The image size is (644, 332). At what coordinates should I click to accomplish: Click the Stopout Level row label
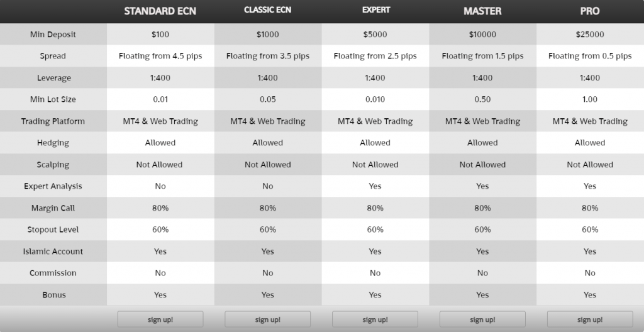pyautogui.click(x=53, y=230)
